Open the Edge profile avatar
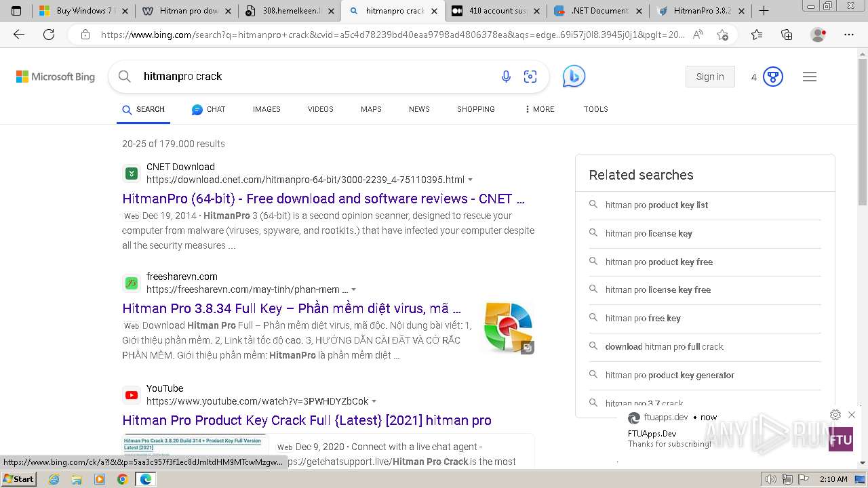The image size is (868, 488). pos(818,35)
